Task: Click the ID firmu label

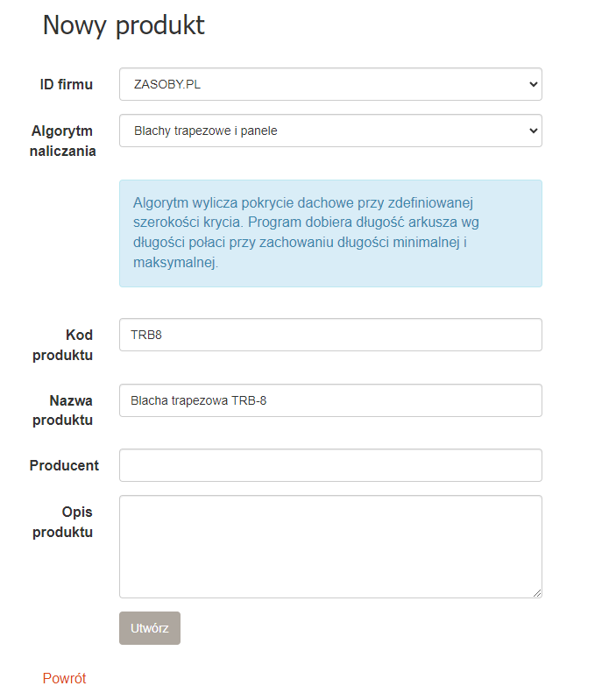Action: [67, 85]
